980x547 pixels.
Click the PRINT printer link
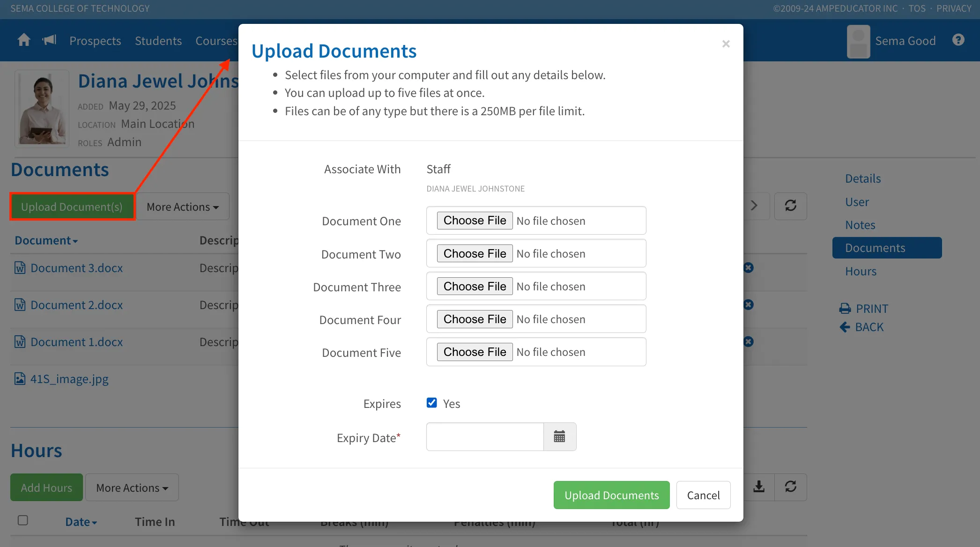coord(864,309)
